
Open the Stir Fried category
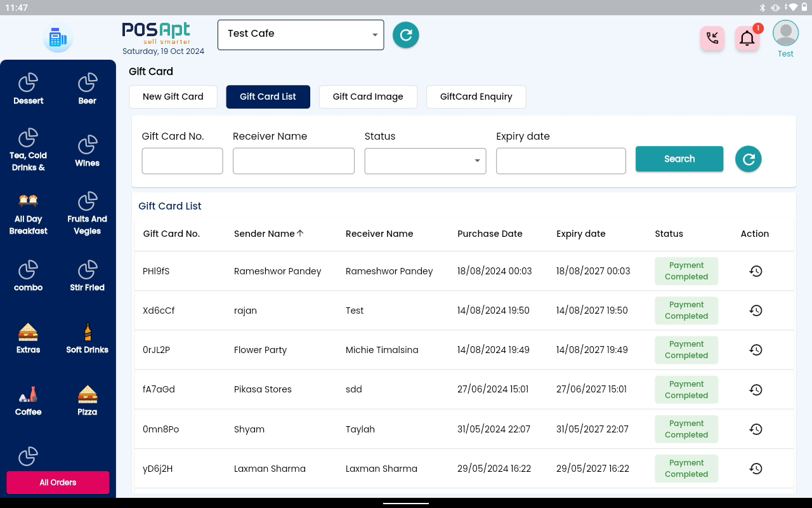[88, 276]
